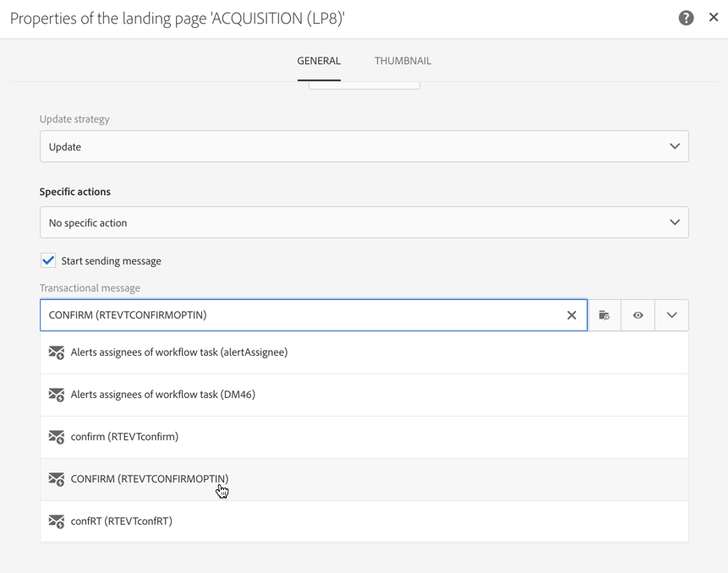Expand transactional message chevron dropdown
The width and height of the screenshot is (728, 573).
[671, 315]
